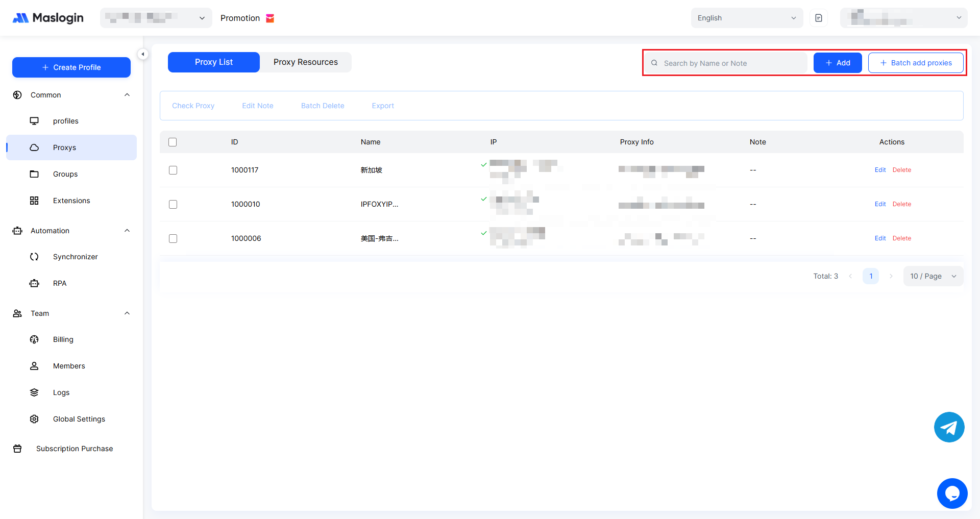Open the English language dropdown

point(746,18)
